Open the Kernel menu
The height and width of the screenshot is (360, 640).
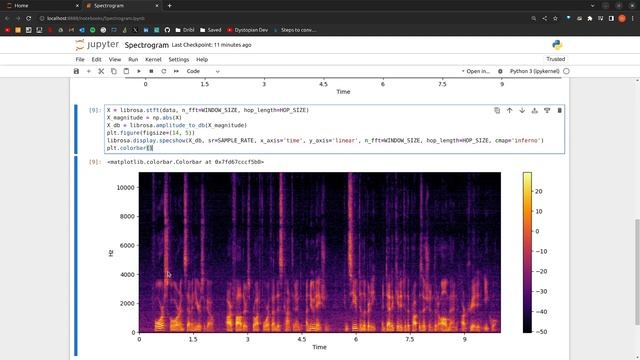tap(153, 59)
